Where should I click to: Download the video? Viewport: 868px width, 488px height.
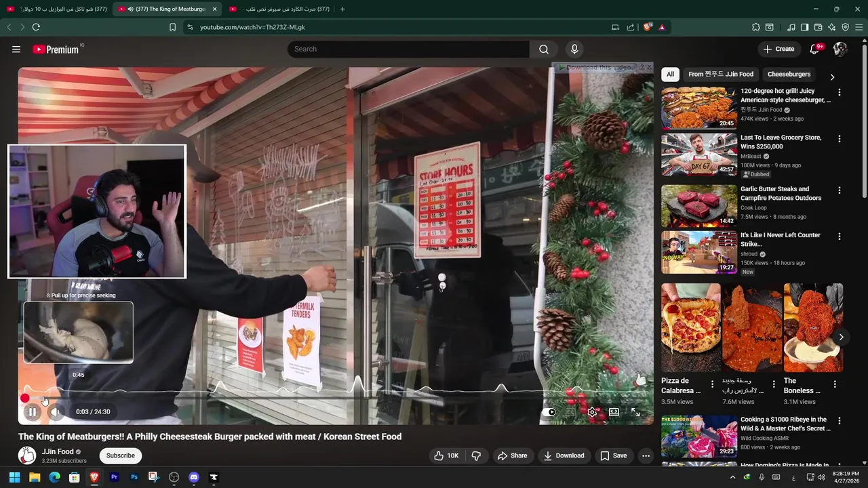coord(564,455)
